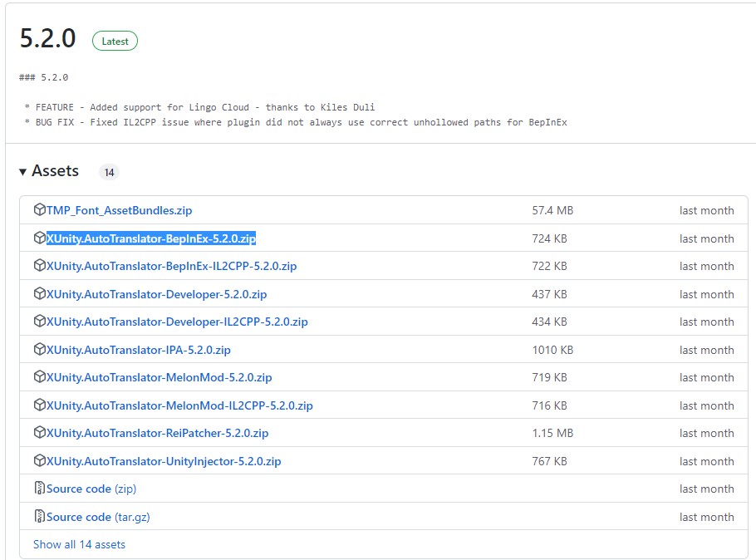Screen dimensions: 756x560
Task: Click package icon beside ReiPatcher-5.2.0.zip
Action: pos(40,433)
